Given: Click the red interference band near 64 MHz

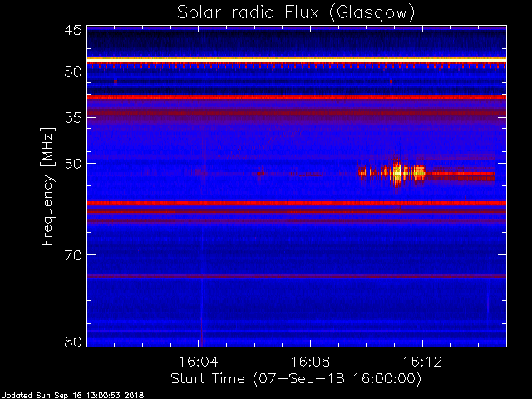Looking at the screenshot, I should coord(297,203).
